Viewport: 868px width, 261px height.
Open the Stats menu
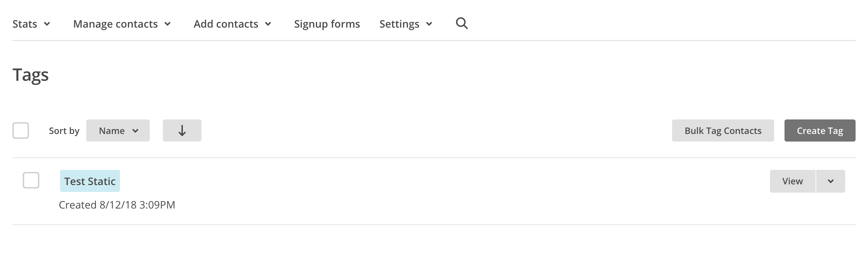click(31, 24)
